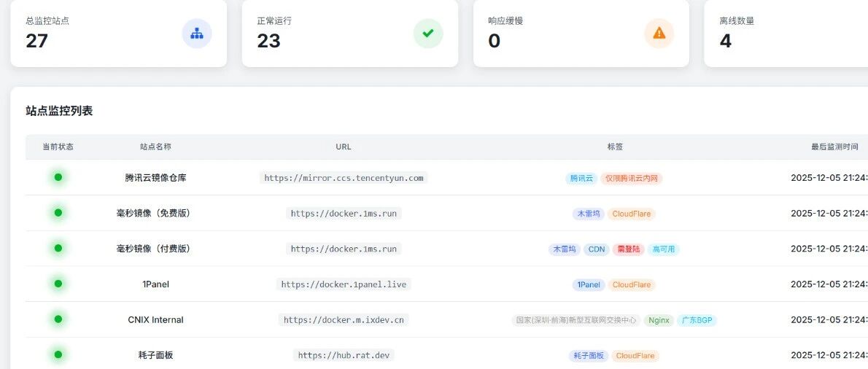Select site name CNIX Internal

155,319
